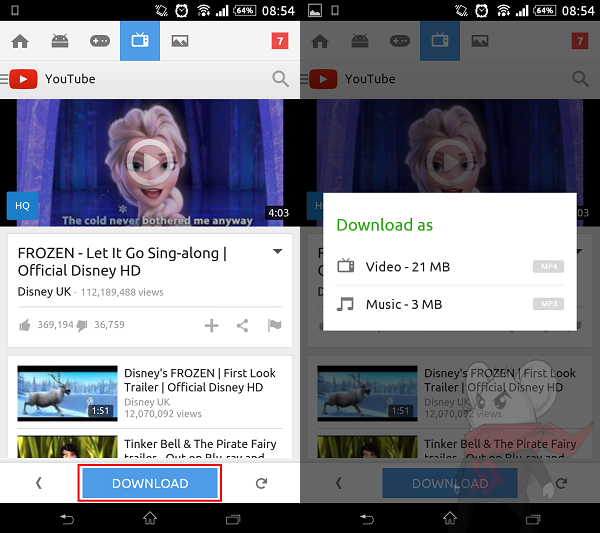The image size is (600, 533).
Task: Flag the video in left screen
Action: click(x=274, y=326)
